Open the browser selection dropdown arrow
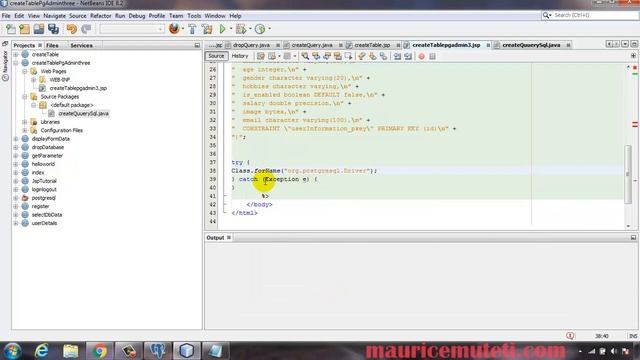The height and width of the screenshot is (360, 640). tap(182, 29)
